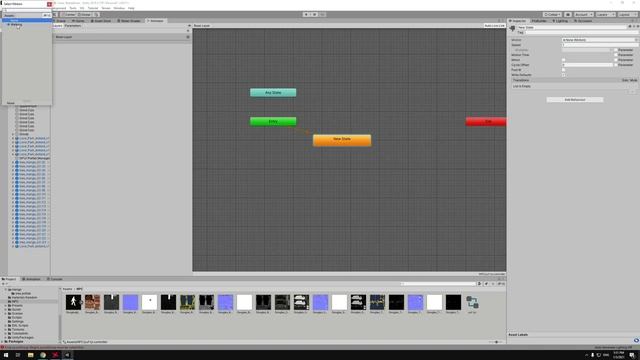Switch to the Game tab
The height and width of the screenshot is (360, 640).
tap(78, 21)
